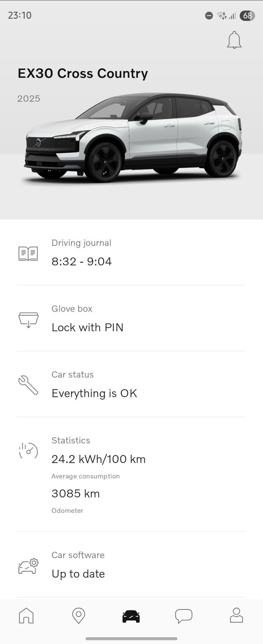Viewport: 263px width, 644px height.
Task: Check Up to date car software
Action: click(x=78, y=574)
